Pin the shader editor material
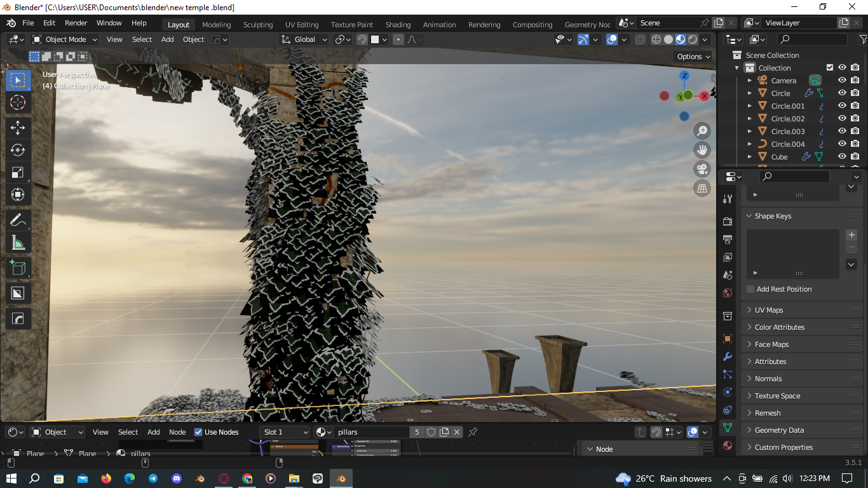This screenshot has width=868, height=488. [x=472, y=432]
